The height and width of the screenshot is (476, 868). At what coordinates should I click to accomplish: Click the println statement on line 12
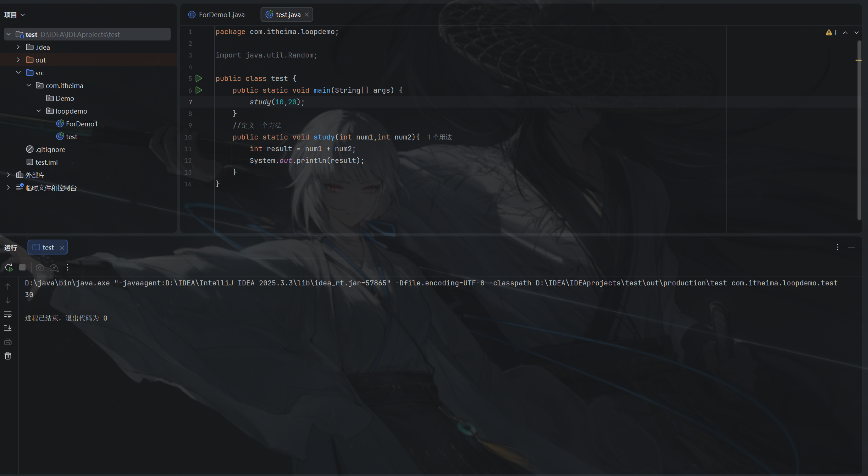click(307, 161)
